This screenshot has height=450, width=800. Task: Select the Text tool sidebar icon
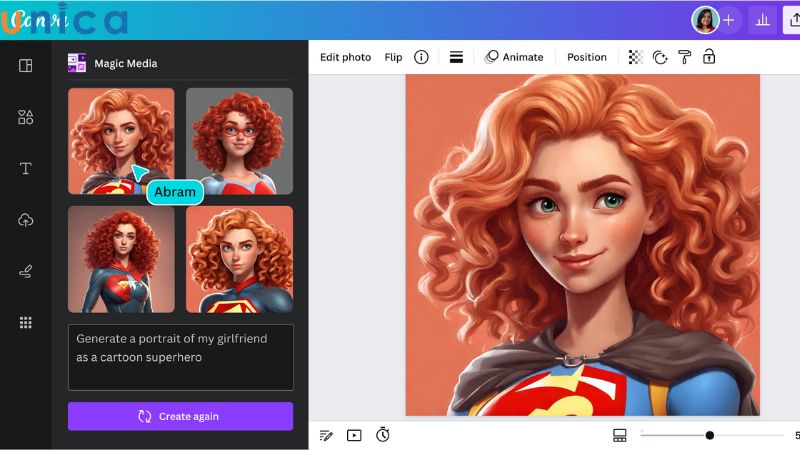click(x=26, y=168)
